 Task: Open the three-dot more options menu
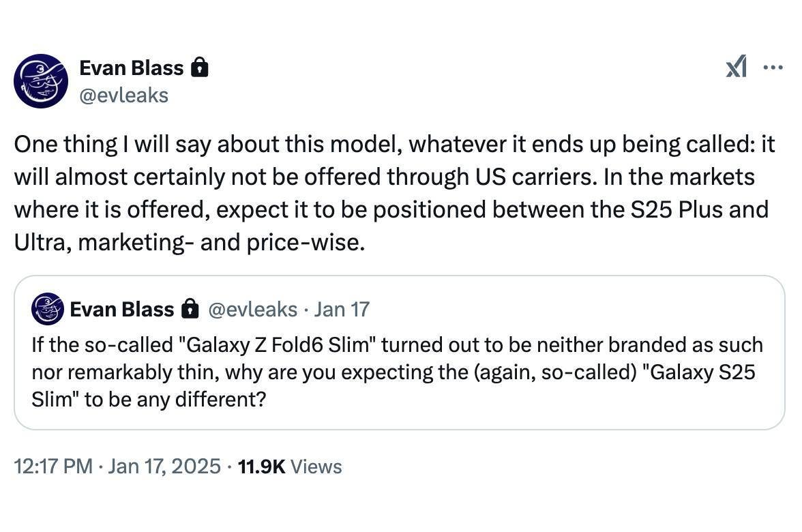(773, 68)
